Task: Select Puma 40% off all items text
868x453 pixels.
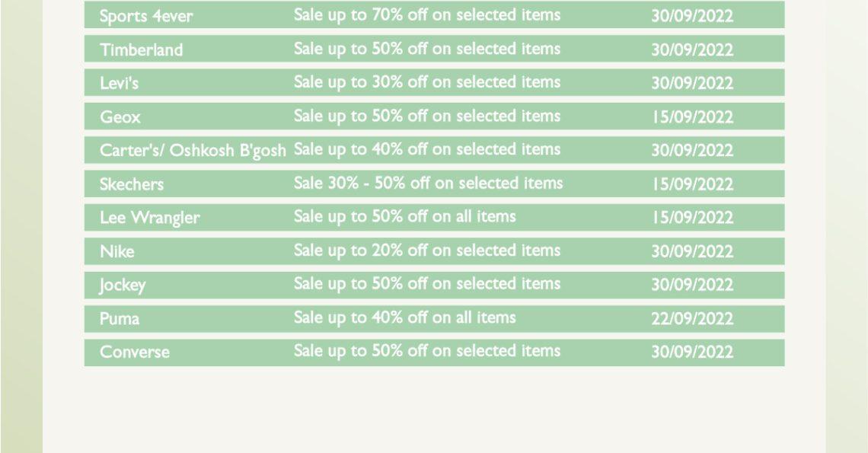Action: (404, 318)
